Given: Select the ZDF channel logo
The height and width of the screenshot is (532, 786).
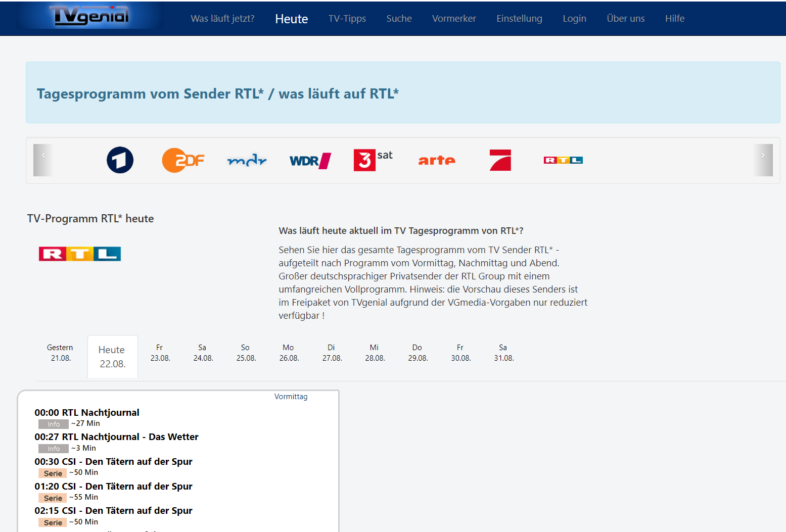Looking at the screenshot, I should point(183,160).
